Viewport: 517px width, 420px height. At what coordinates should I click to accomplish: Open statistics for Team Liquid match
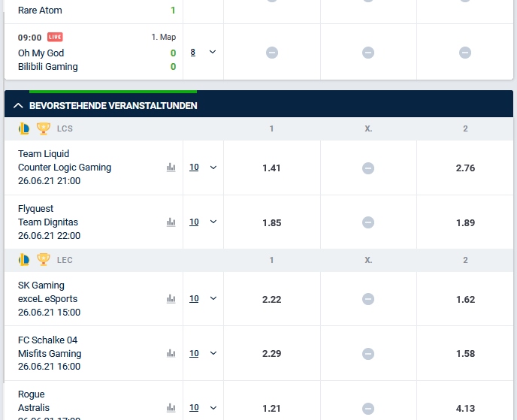(171, 168)
